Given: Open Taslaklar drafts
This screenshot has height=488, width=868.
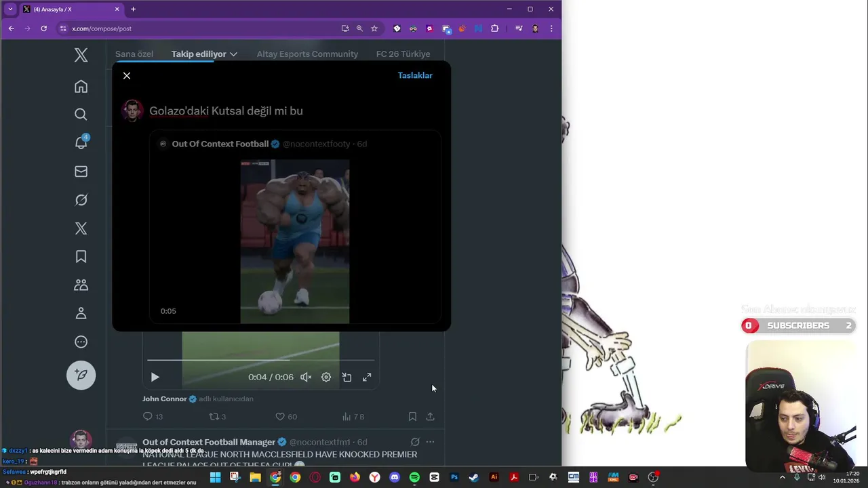Looking at the screenshot, I should (x=415, y=75).
